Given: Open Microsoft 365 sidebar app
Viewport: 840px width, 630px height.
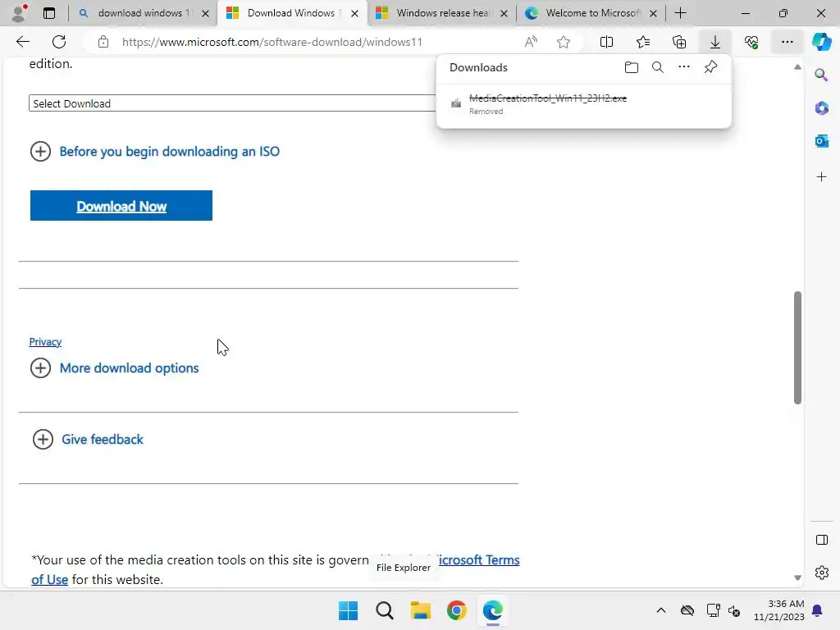Looking at the screenshot, I should (x=821, y=107).
